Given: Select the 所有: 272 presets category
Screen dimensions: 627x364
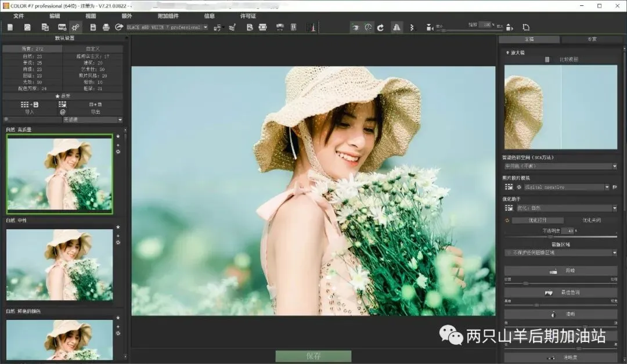Looking at the screenshot, I should tap(33, 49).
